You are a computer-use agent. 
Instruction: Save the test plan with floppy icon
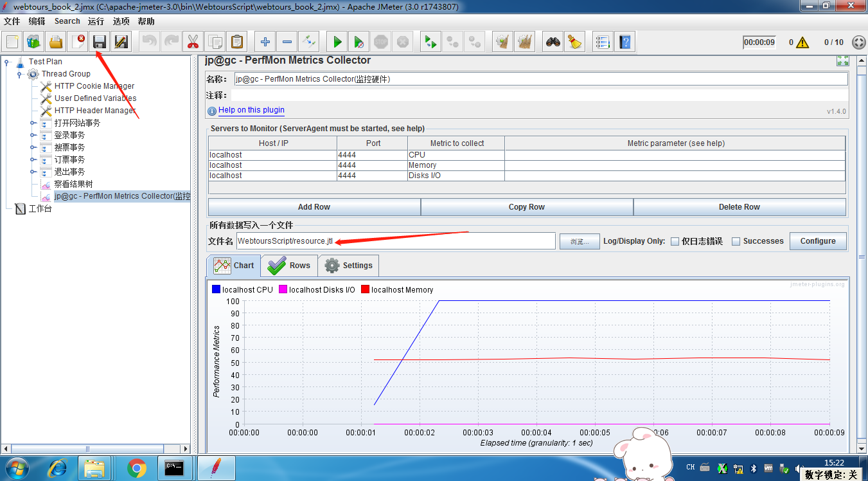100,42
